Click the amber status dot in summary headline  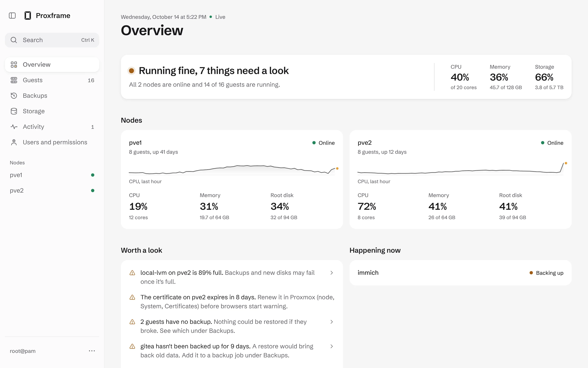point(131,71)
